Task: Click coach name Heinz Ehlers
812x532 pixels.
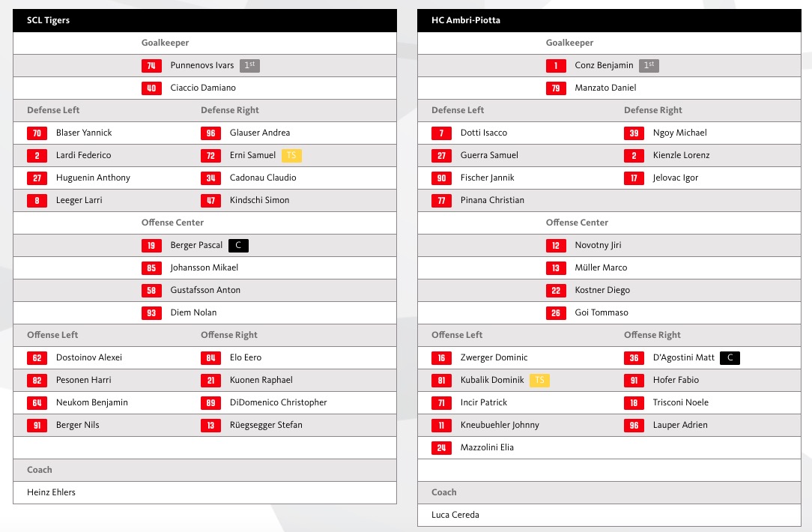Action: pos(51,492)
